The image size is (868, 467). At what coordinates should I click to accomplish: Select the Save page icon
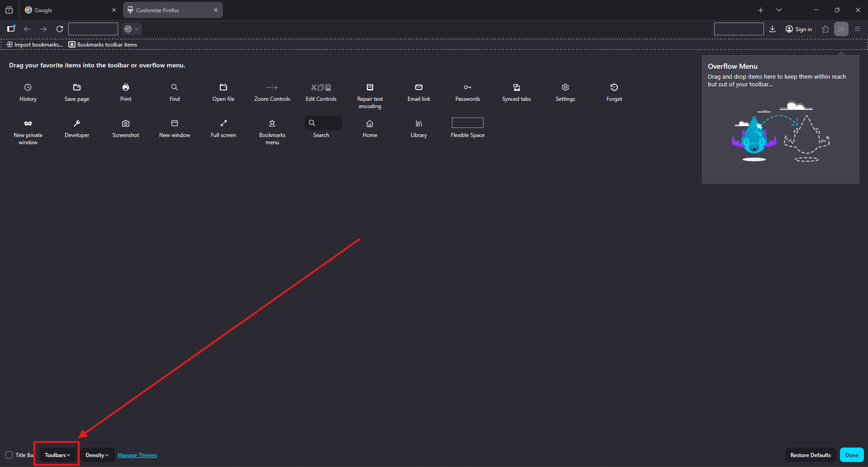pyautogui.click(x=77, y=87)
